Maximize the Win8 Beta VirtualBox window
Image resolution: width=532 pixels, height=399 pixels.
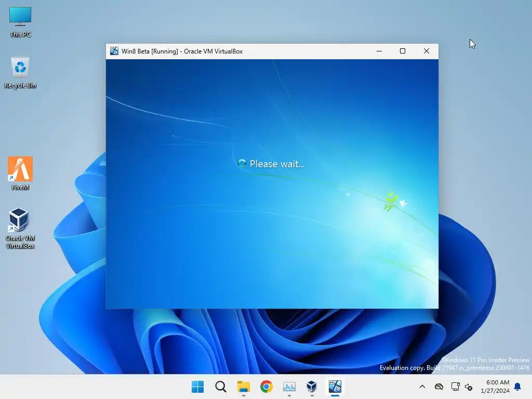click(403, 51)
